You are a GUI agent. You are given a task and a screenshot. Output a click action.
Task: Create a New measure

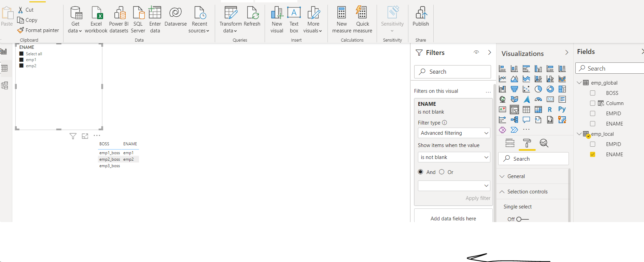342,20
